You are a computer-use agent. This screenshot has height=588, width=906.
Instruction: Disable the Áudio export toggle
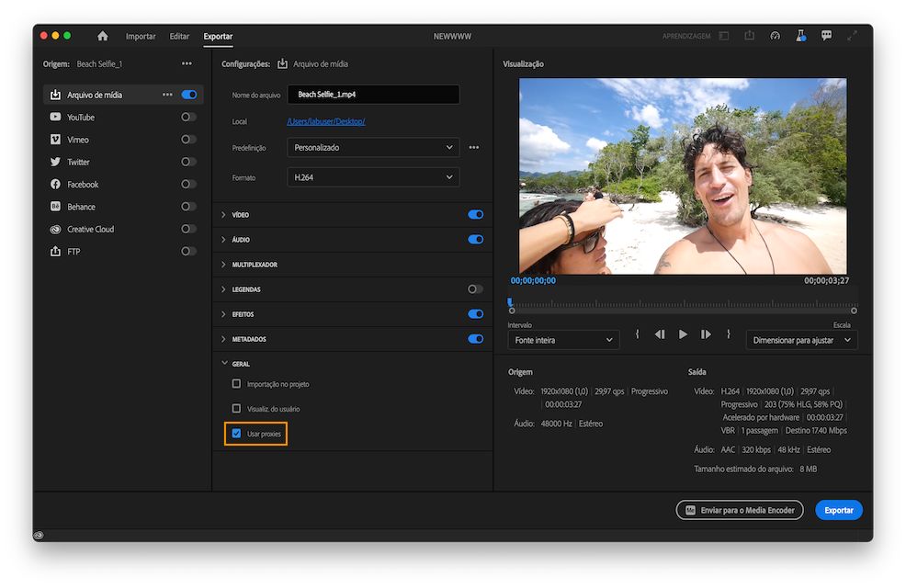coord(475,239)
